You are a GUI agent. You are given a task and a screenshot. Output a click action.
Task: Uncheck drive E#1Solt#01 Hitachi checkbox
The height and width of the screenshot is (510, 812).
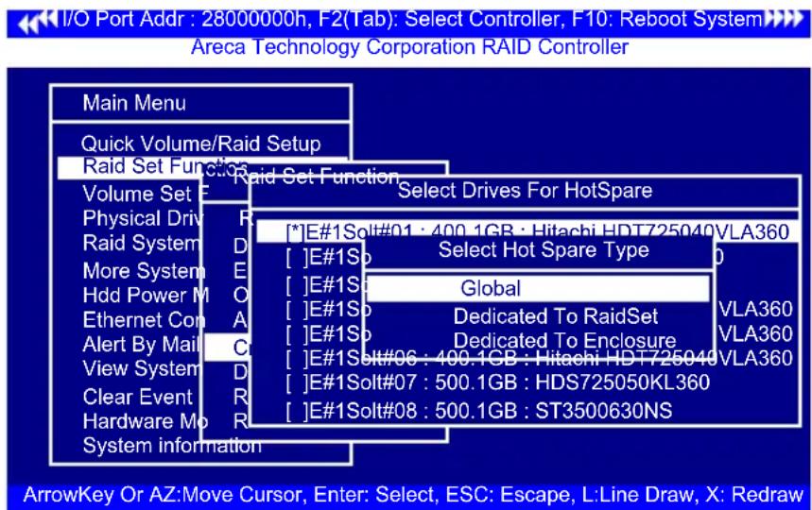pyautogui.click(x=295, y=232)
